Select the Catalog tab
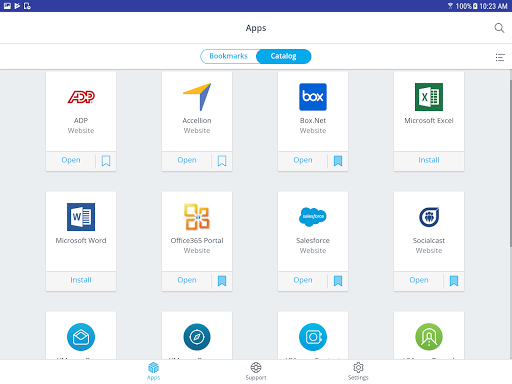 coord(283,56)
